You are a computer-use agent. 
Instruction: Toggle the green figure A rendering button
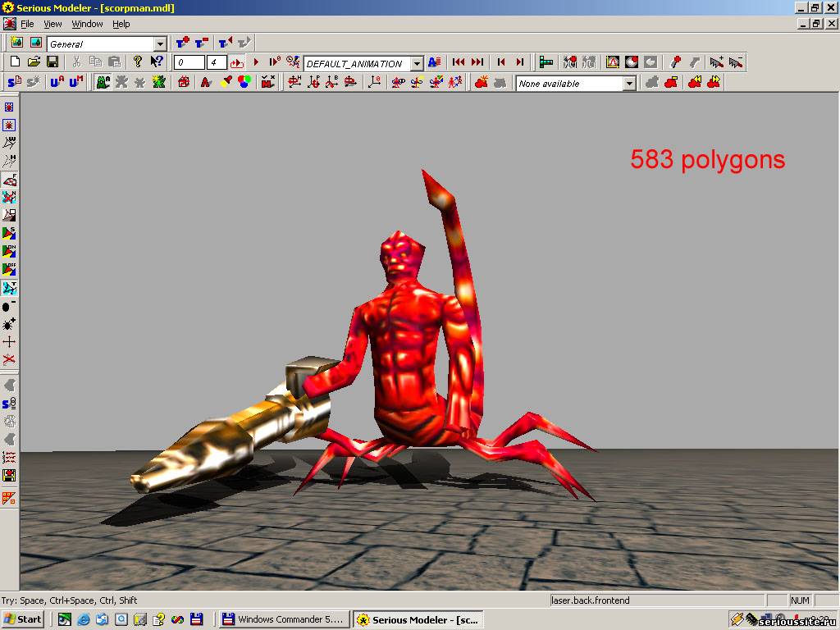[103, 82]
